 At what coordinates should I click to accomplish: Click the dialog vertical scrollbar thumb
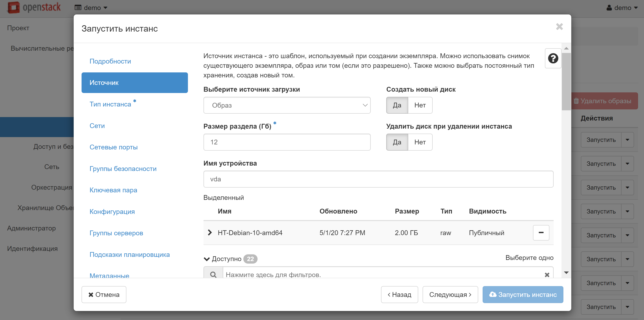[x=566, y=81]
